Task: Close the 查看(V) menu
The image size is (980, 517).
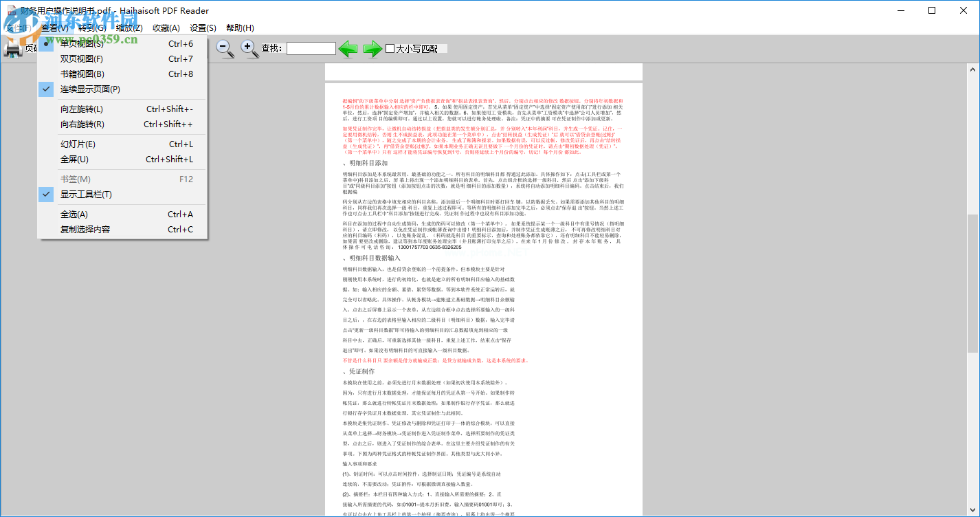Action: point(54,27)
